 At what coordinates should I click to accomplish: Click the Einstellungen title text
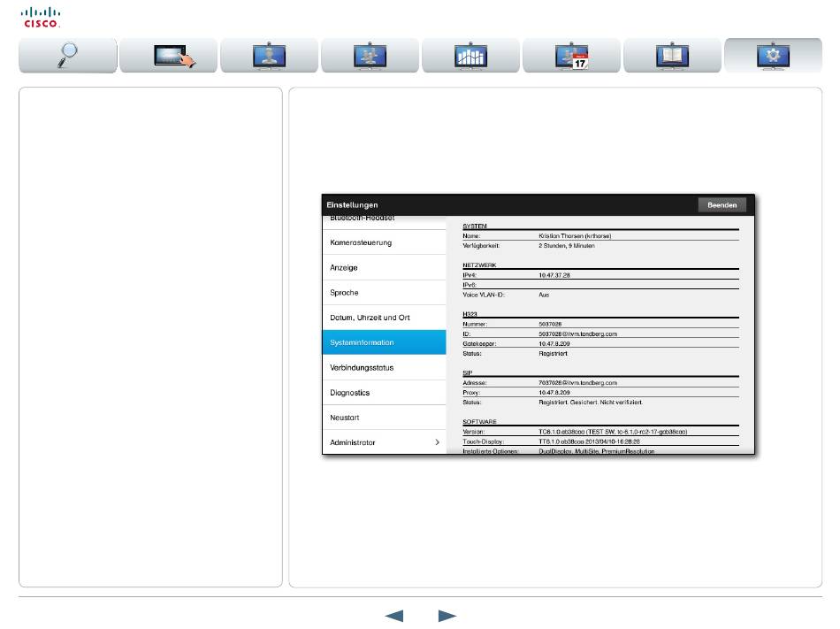pos(352,205)
